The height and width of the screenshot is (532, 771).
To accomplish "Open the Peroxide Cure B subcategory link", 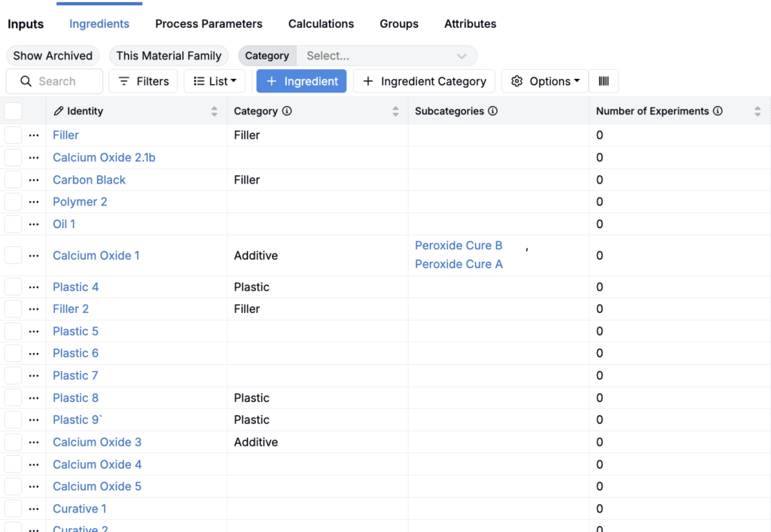I will tap(459, 245).
